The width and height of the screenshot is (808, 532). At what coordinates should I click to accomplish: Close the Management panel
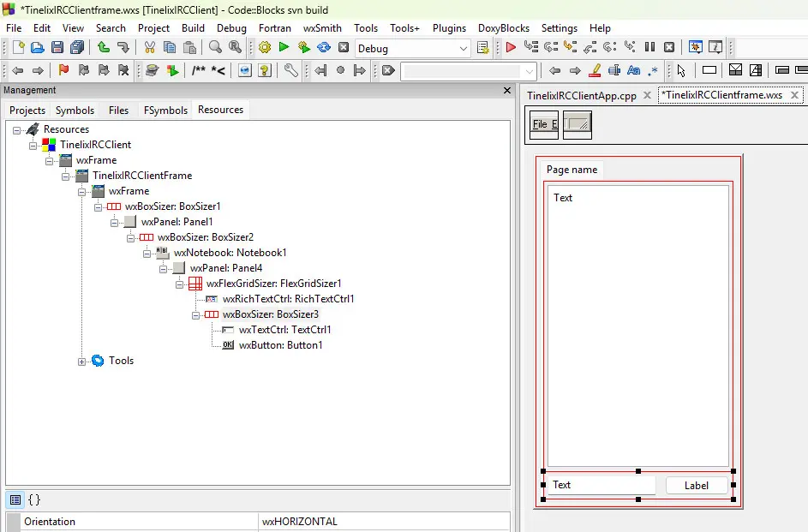pos(507,91)
